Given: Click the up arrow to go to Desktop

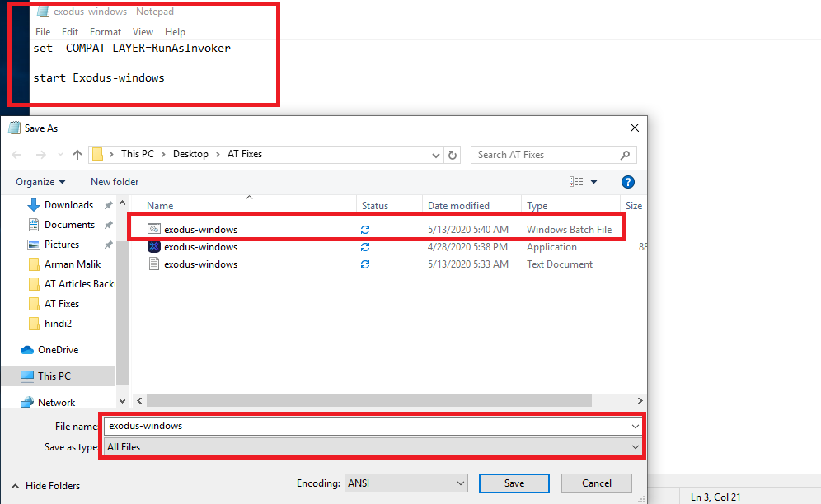Looking at the screenshot, I should pos(77,155).
